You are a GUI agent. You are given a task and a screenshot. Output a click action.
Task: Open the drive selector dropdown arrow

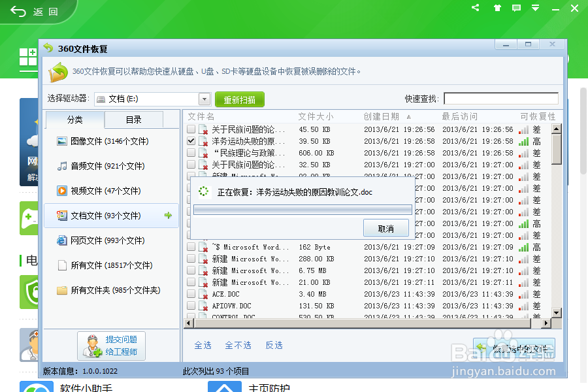[204, 99]
